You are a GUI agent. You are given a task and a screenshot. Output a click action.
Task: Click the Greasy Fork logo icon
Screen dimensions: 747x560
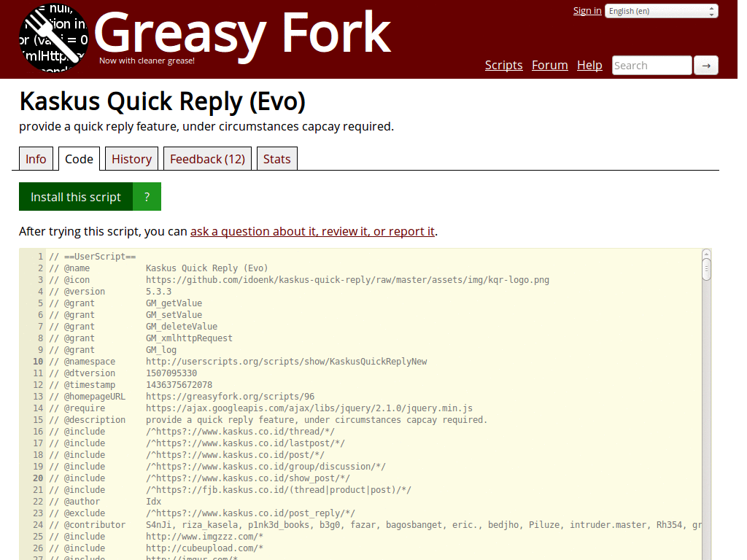point(54,38)
